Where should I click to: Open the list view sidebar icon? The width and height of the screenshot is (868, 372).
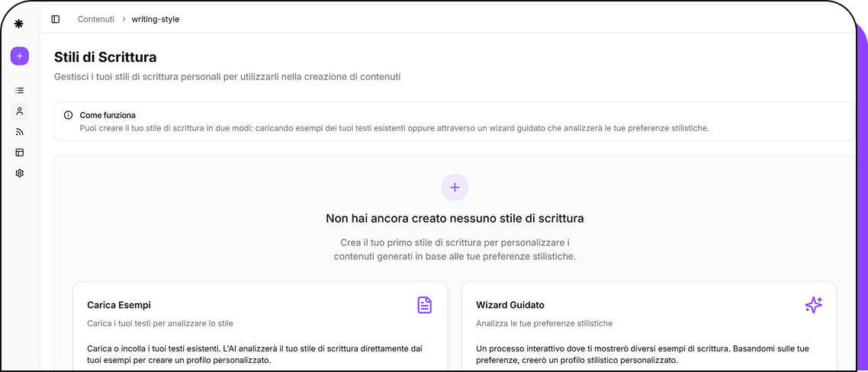pyautogui.click(x=20, y=90)
